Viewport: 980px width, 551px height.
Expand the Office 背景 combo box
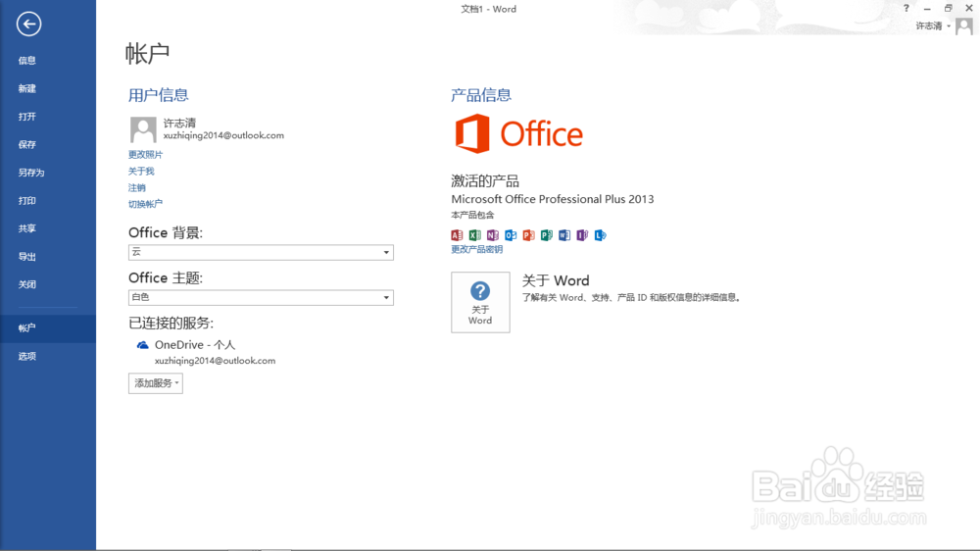pyautogui.click(x=261, y=252)
